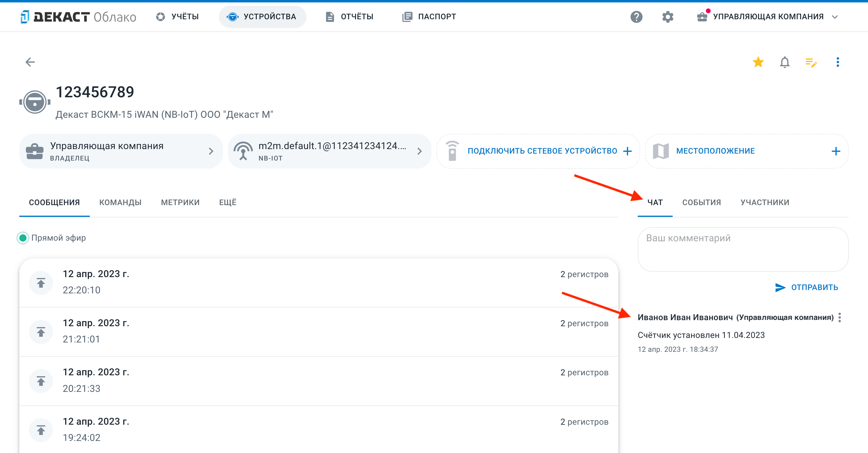
Task: Open the Управляющая компания owner card
Action: (121, 151)
